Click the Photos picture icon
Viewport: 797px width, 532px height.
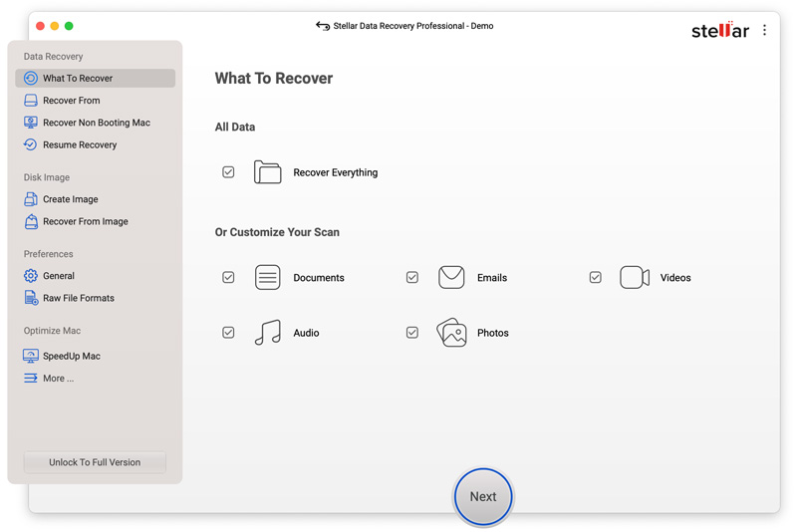(x=451, y=333)
